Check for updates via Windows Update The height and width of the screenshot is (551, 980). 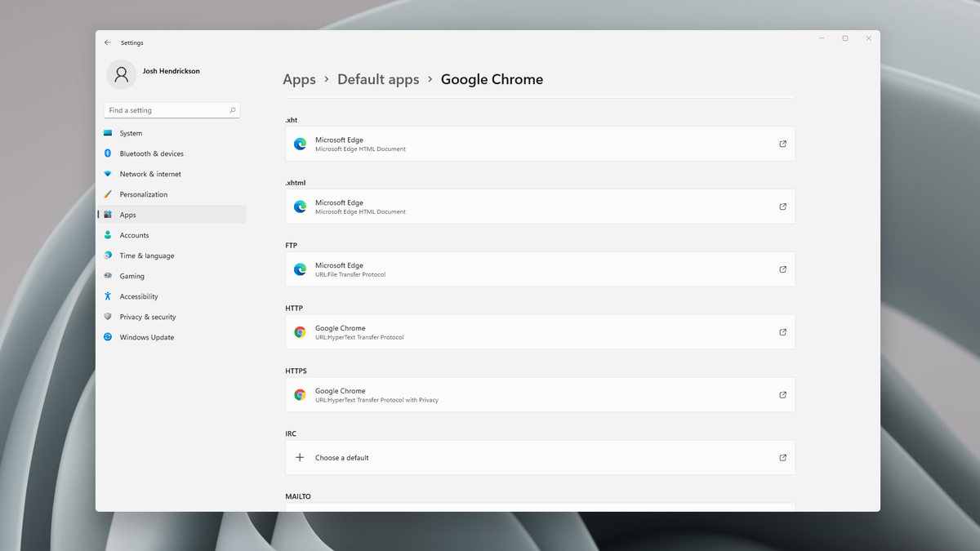click(148, 337)
